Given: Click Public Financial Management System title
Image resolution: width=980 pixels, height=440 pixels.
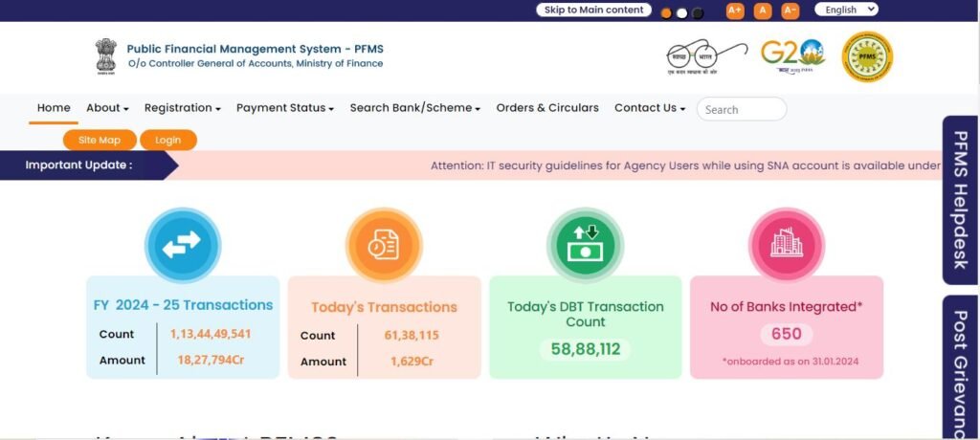Looking at the screenshot, I should click(x=255, y=49).
